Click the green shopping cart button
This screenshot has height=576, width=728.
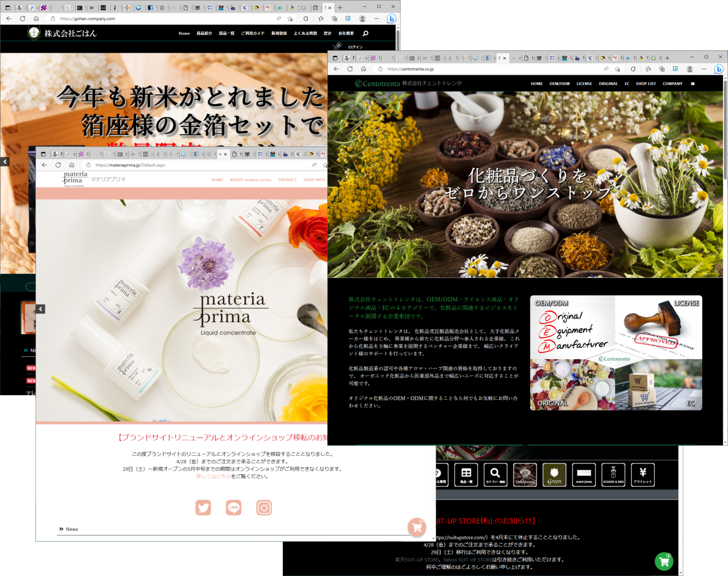click(x=664, y=561)
